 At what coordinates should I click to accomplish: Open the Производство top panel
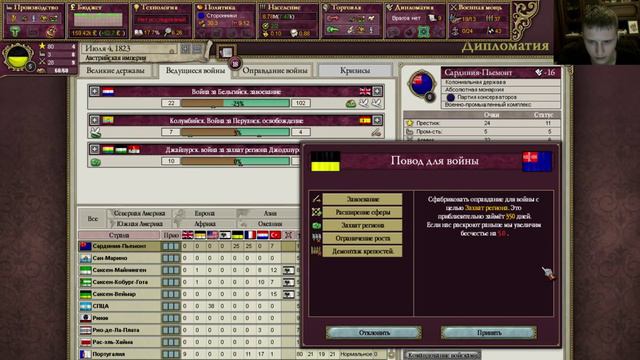(34, 20)
